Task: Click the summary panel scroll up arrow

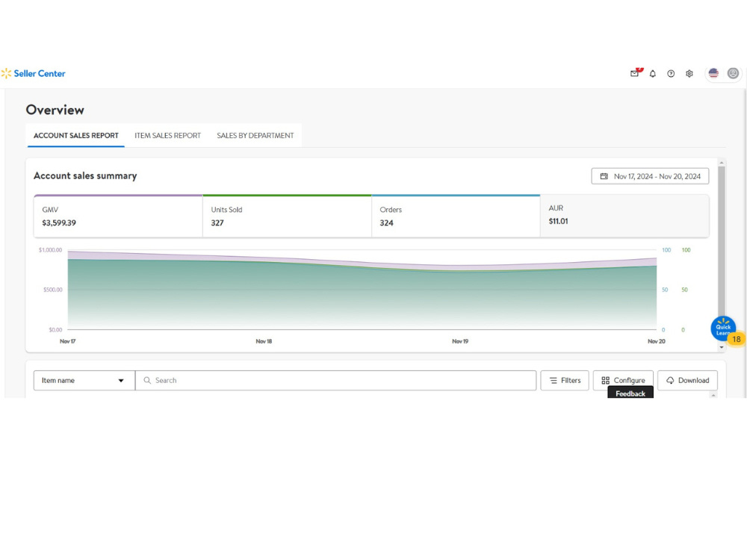Action: point(722,163)
